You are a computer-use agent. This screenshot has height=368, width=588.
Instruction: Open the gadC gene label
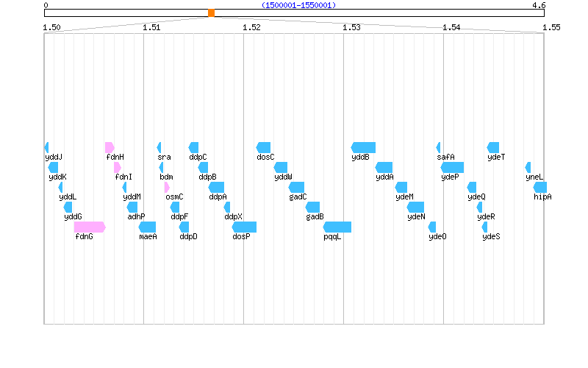tap(298, 197)
